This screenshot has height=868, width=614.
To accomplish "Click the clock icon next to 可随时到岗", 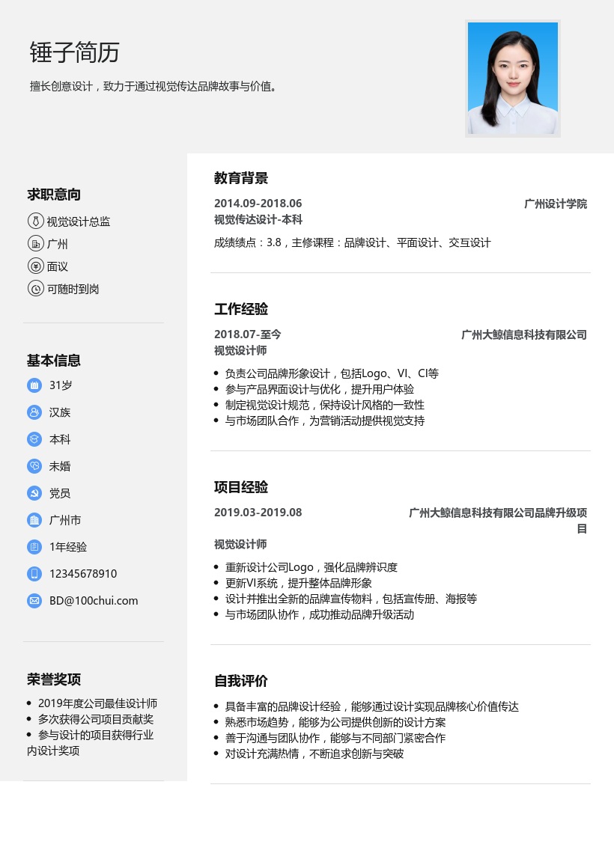I will [x=36, y=288].
